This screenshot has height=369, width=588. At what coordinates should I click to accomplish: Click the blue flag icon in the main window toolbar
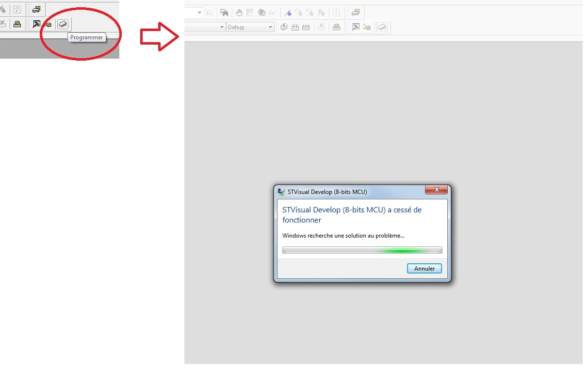(288, 13)
